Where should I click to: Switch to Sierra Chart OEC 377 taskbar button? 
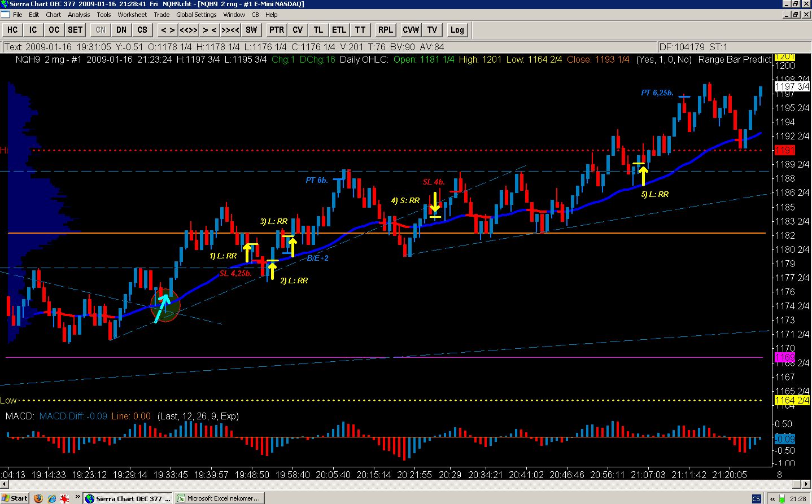tap(128, 498)
